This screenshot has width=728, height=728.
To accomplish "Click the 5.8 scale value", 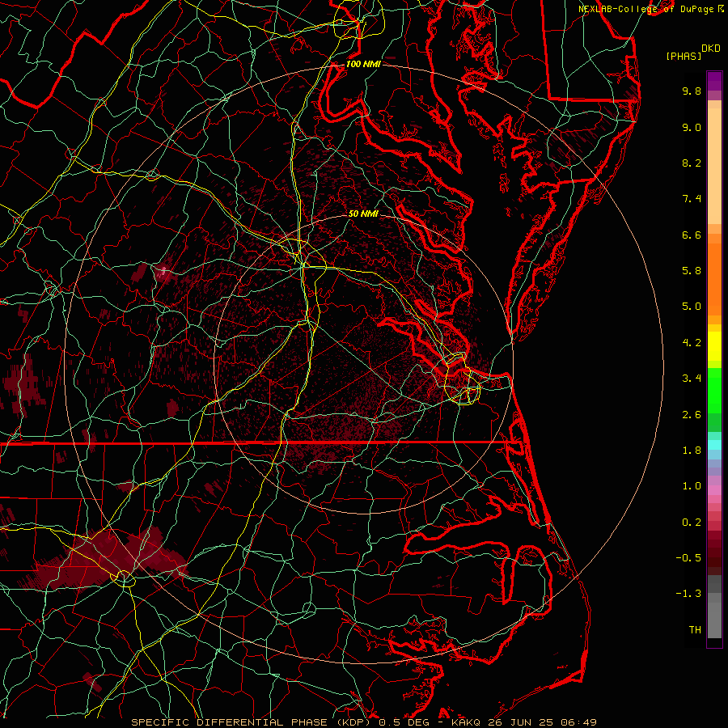I will click(x=692, y=271).
